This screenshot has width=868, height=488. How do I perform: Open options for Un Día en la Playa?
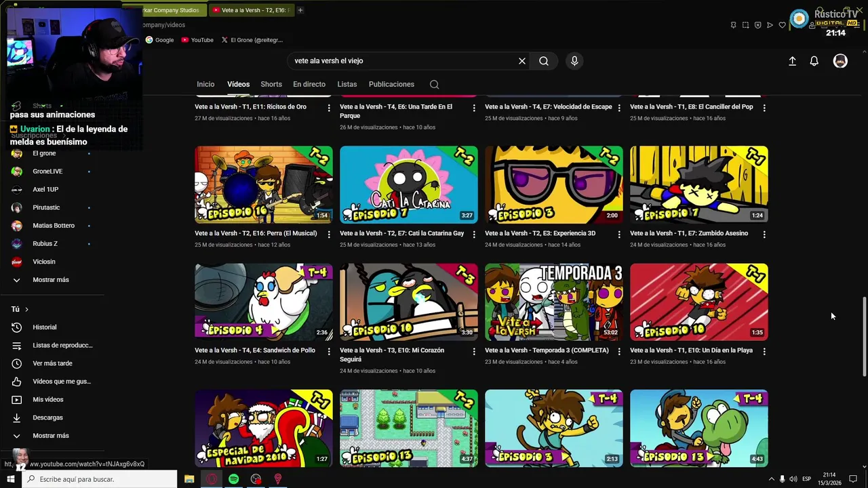coord(764,352)
